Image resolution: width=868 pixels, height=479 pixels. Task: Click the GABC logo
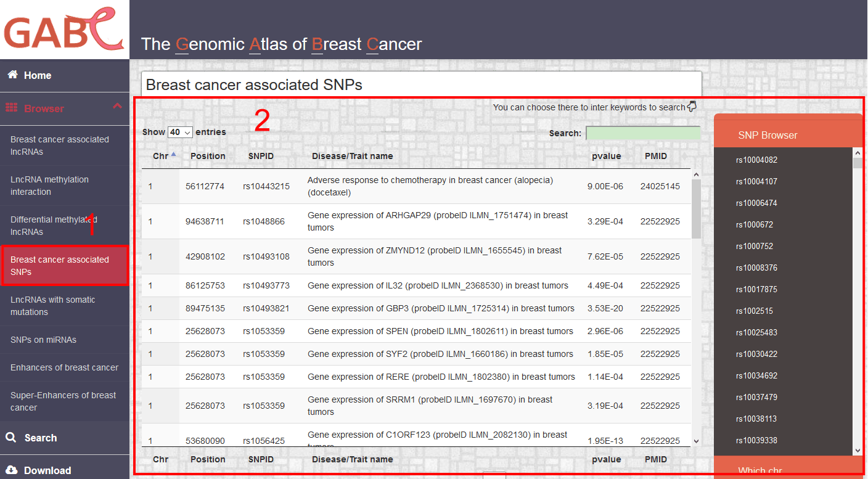coord(65,30)
